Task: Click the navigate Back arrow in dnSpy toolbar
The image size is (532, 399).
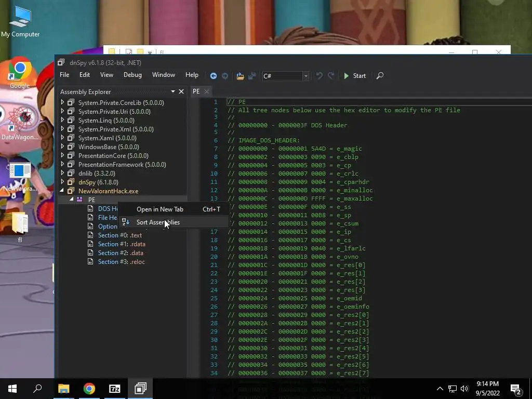Action: tap(214, 76)
